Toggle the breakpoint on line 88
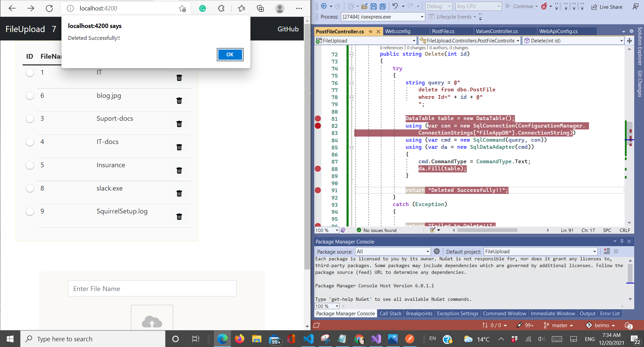Screen dimensions: 644x347 (318, 169)
